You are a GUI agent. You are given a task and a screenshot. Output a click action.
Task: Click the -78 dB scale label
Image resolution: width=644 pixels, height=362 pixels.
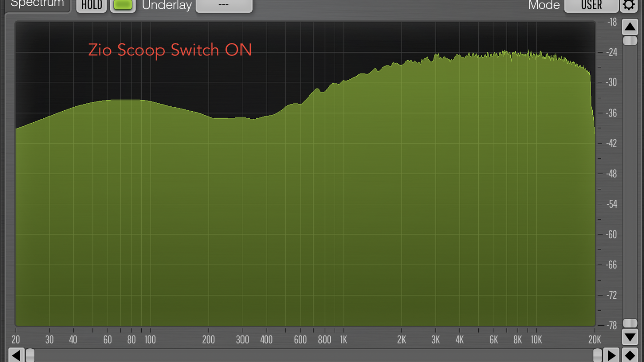click(611, 326)
